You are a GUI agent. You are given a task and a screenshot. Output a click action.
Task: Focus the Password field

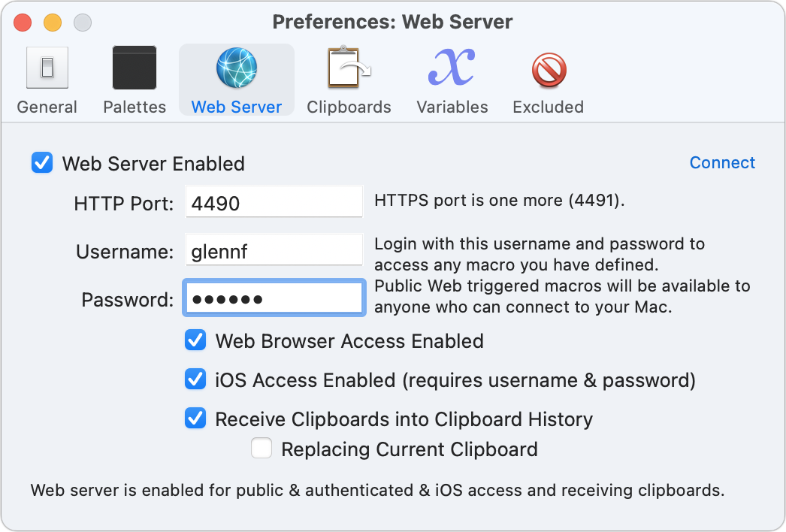(x=274, y=298)
